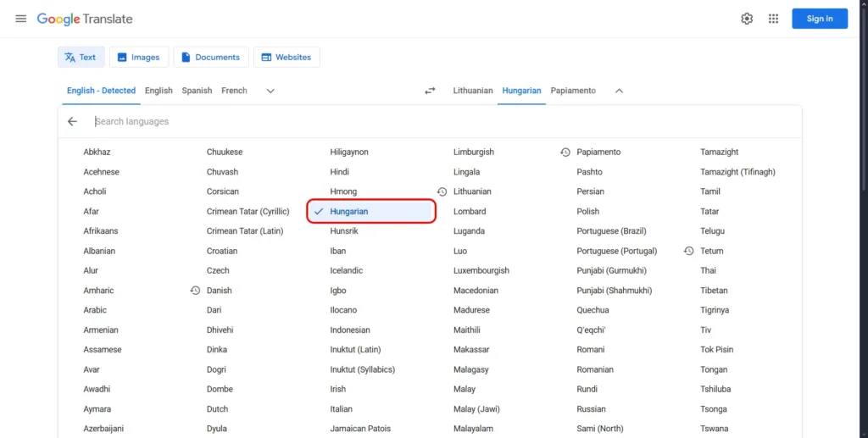Select French as source language tab
The image size is (868, 438).
pos(234,91)
